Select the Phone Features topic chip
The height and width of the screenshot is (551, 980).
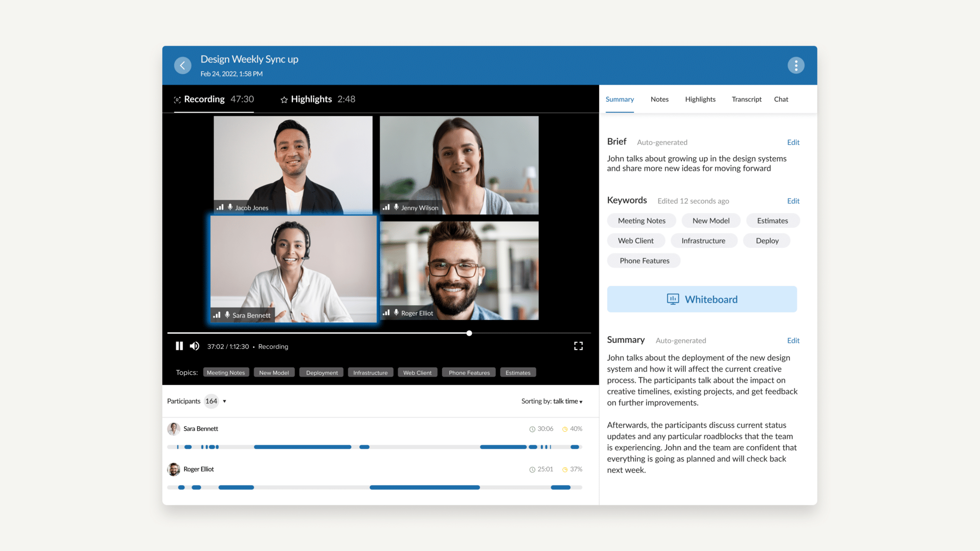pos(469,373)
